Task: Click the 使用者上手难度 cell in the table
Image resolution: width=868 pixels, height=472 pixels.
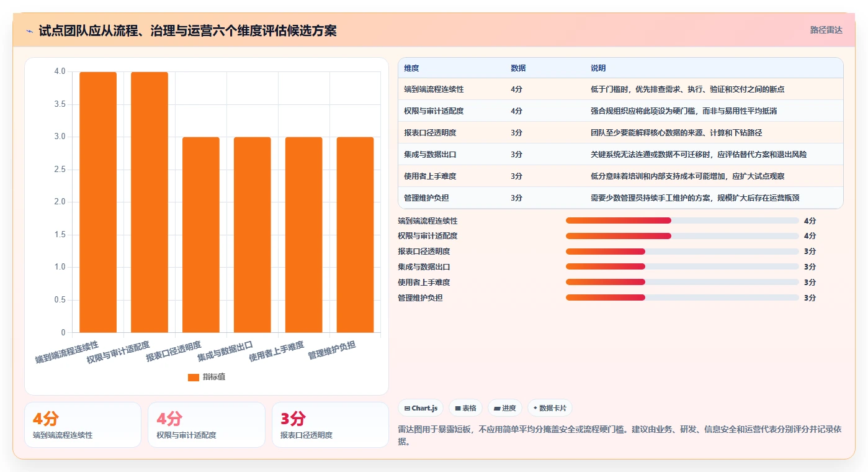Action: click(430, 176)
